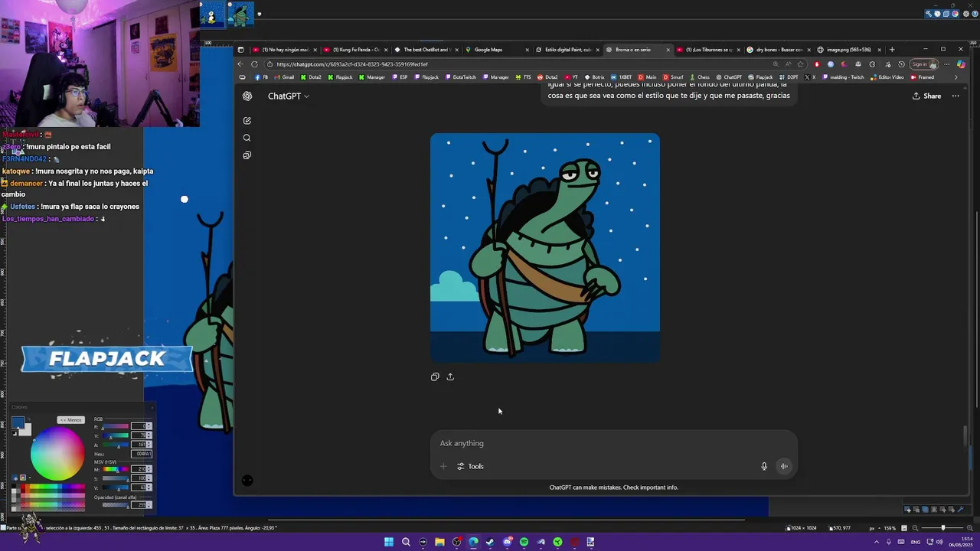Open Discord from the taskbar
The width and height of the screenshot is (980, 551).
tap(508, 542)
